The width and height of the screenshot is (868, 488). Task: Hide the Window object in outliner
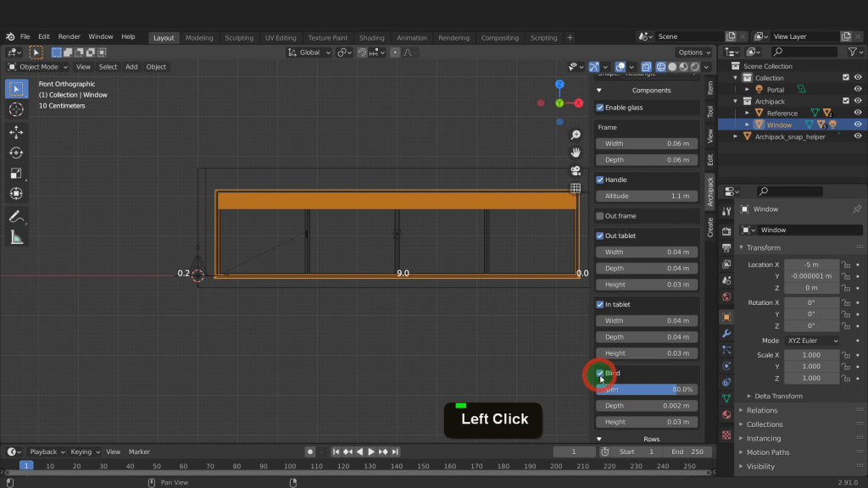pyautogui.click(x=859, y=125)
